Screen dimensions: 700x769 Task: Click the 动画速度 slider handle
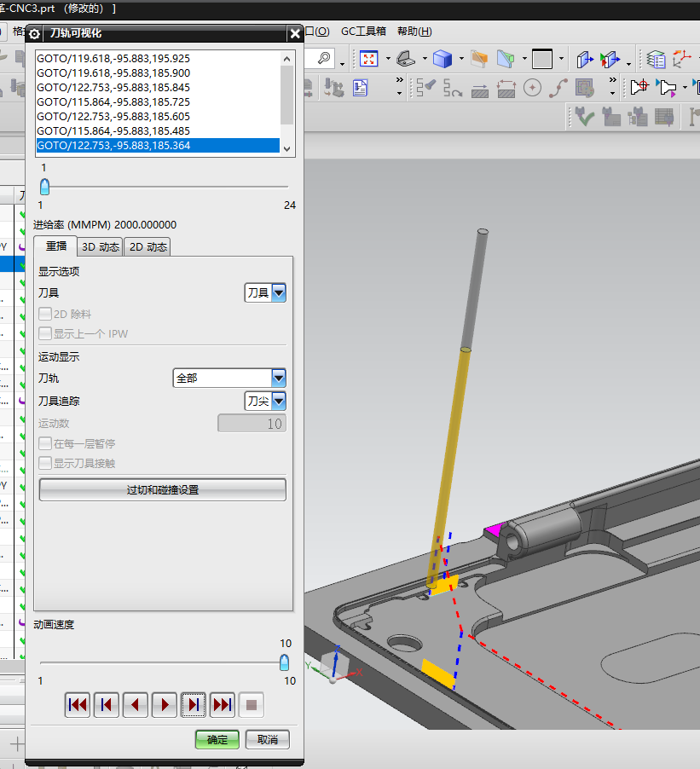[284, 662]
